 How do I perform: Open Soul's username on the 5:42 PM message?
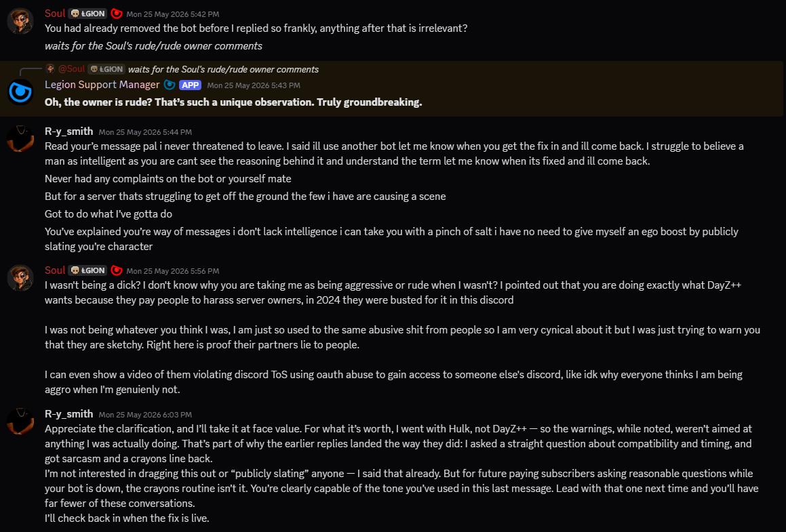[x=55, y=14]
